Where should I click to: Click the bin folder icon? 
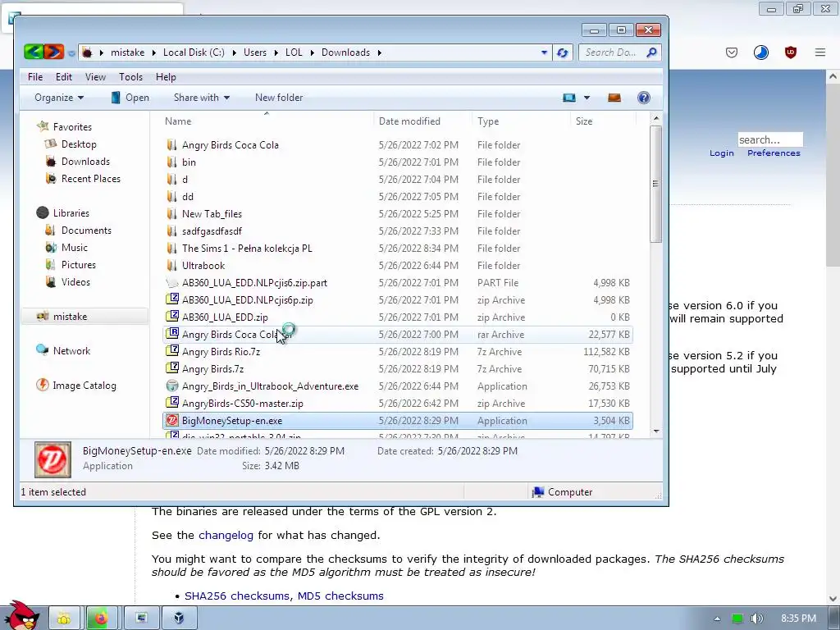(171, 162)
